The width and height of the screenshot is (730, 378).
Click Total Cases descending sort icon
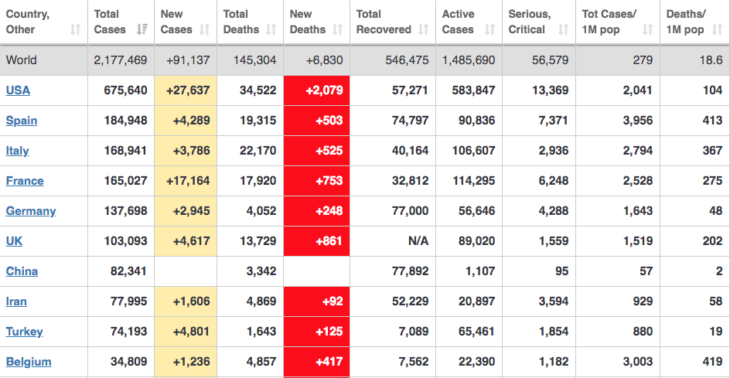[x=142, y=30]
